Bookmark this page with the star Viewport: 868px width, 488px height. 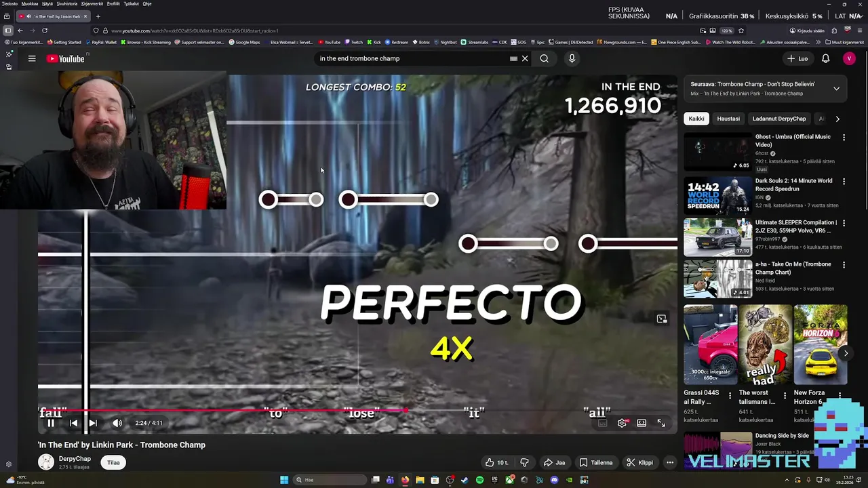tap(741, 30)
